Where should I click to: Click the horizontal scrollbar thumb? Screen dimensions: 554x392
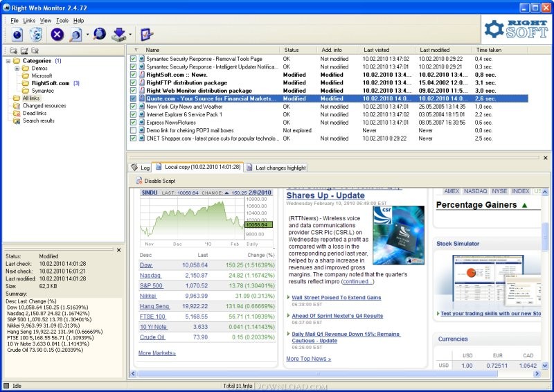pyautogui.click(x=317, y=373)
